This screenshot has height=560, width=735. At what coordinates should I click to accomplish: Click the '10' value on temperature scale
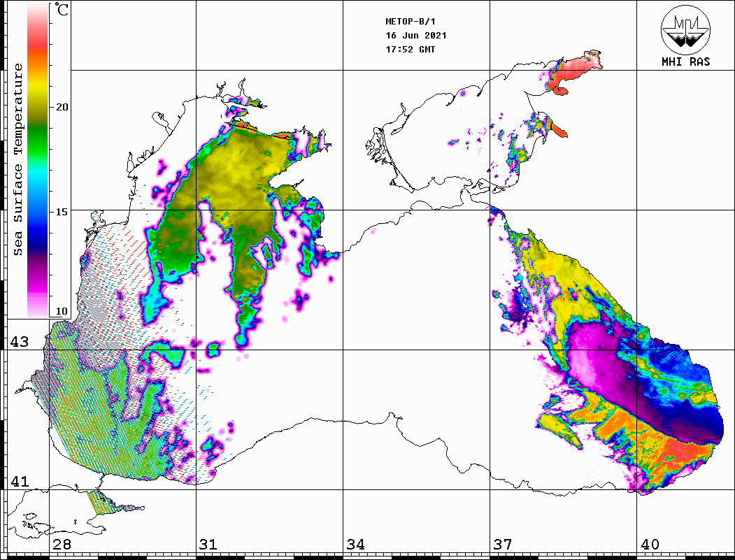pyautogui.click(x=62, y=311)
